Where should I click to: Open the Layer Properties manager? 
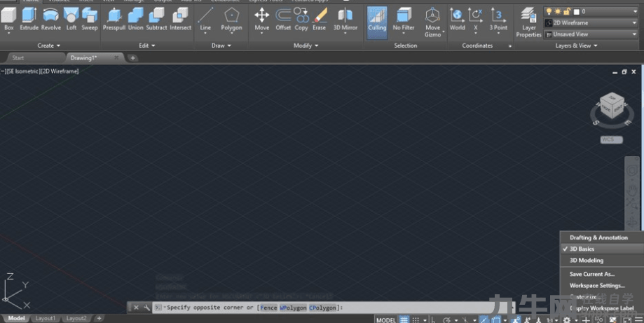click(x=528, y=22)
